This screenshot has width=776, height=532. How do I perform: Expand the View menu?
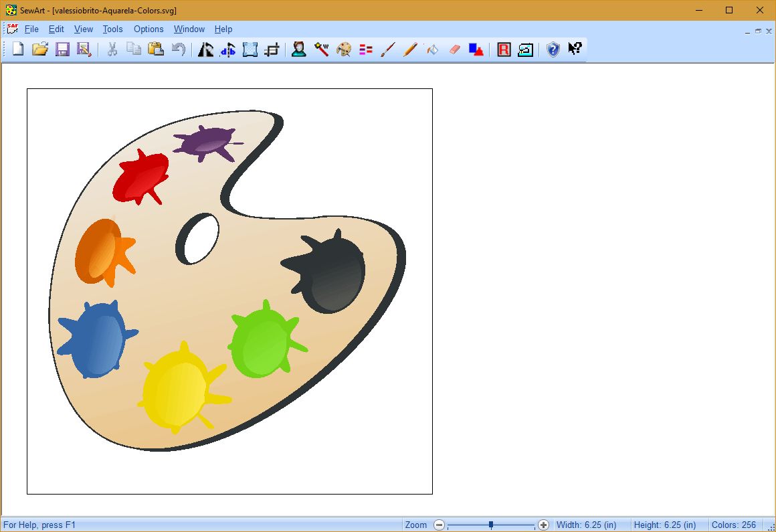click(83, 29)
